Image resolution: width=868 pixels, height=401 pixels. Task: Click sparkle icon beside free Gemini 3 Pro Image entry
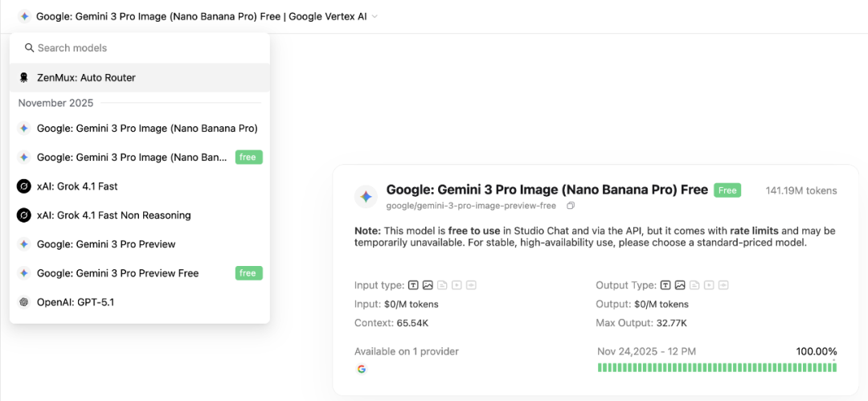click(x=24, y=158)
